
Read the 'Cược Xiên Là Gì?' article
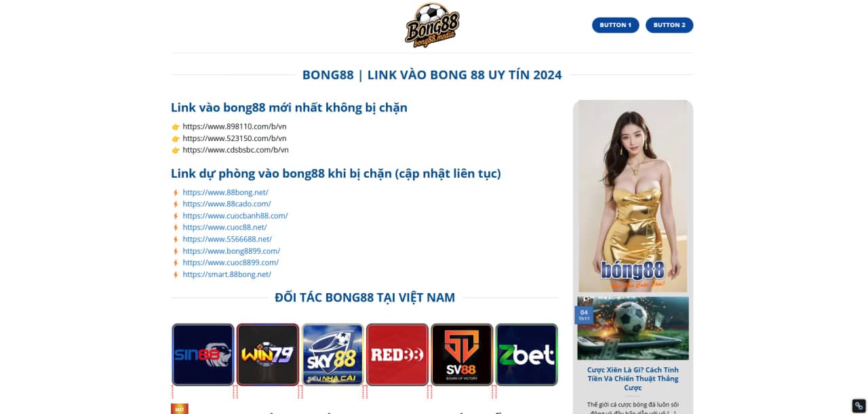[633, 379]
